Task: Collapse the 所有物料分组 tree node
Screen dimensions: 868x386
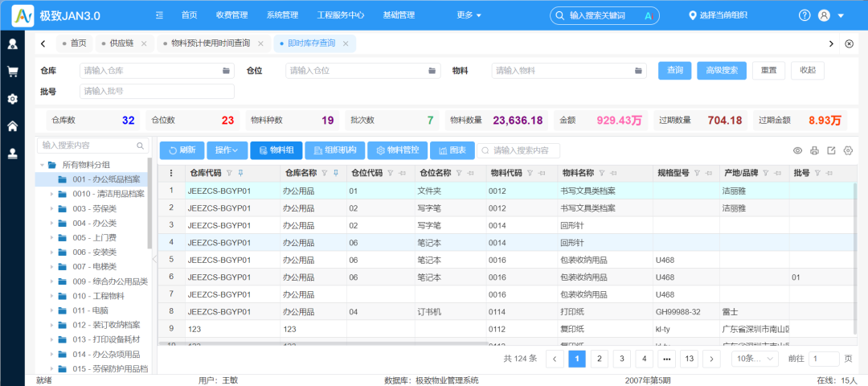Action: (42, 165)
